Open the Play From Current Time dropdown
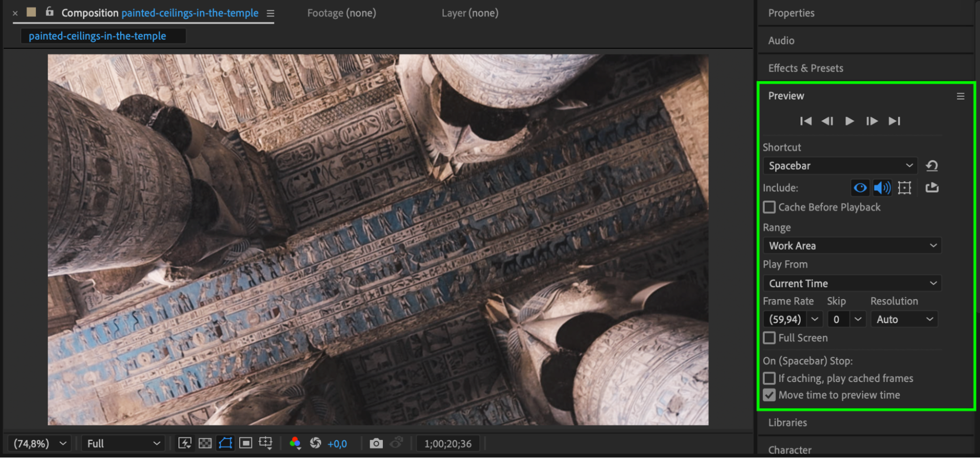This screenshot has height=458, width=980. (x=852, y=283)
